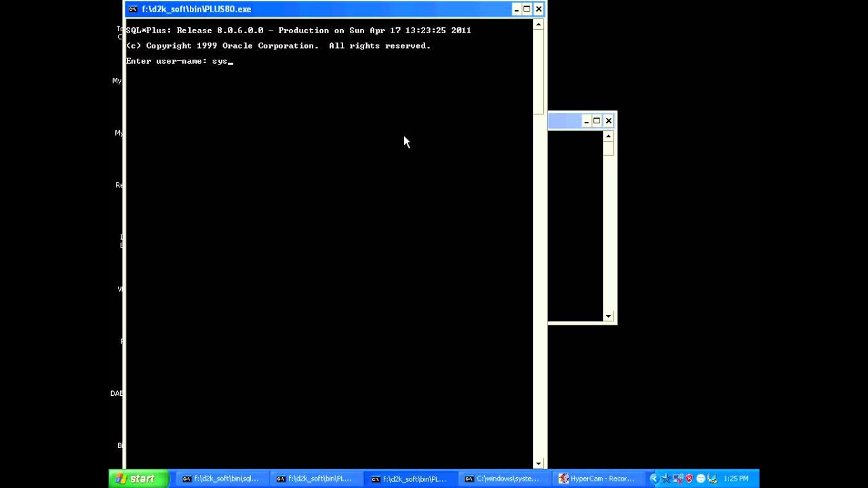Image resolution: width=868 pixels, height=488 pixels.
Task: Open the Windows Start menu
Action: coord(140,479)
